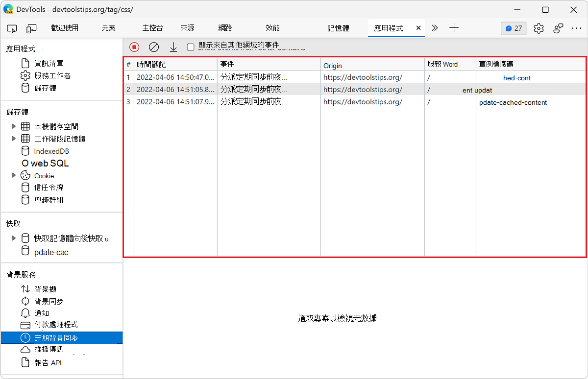This screenshot has width=588, height=379.
Task: Clear all recorded events
Action: pyautogui.click(x=153, y=47)
